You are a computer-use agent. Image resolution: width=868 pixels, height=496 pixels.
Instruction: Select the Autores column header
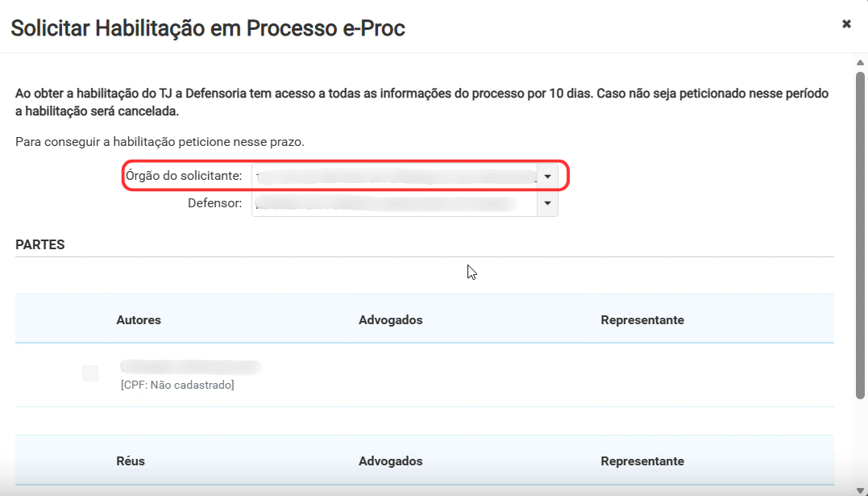click(x=139, y=319)
